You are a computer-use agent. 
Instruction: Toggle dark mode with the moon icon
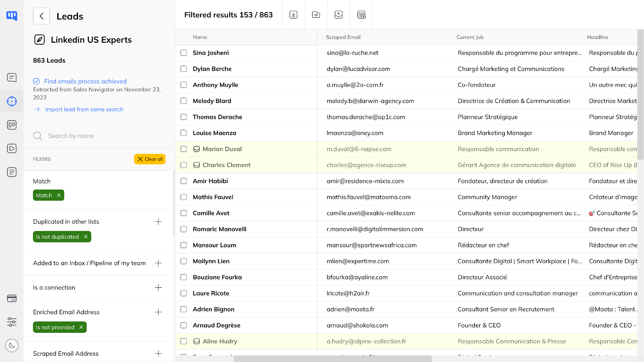pos(12,346)
